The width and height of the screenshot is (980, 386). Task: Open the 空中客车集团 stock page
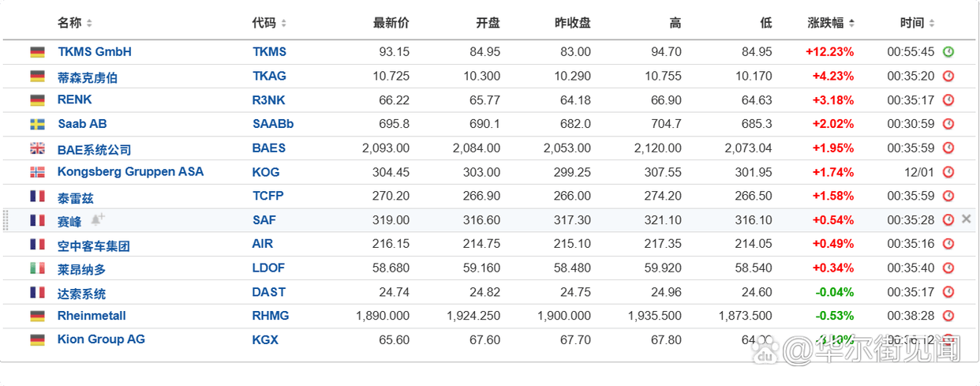coord(93,245)
